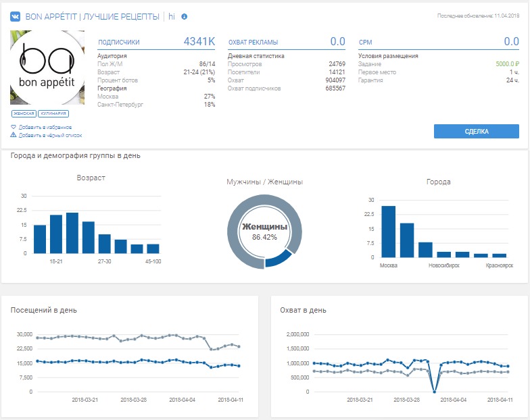Click the ОХВАТ РЕКЛАМЫ section header
Screen dimensions: 530x420
click(253, 43)
